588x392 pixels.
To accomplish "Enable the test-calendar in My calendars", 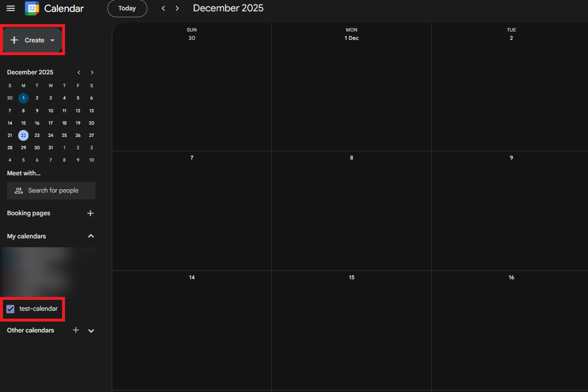I will tap(10, 309).
